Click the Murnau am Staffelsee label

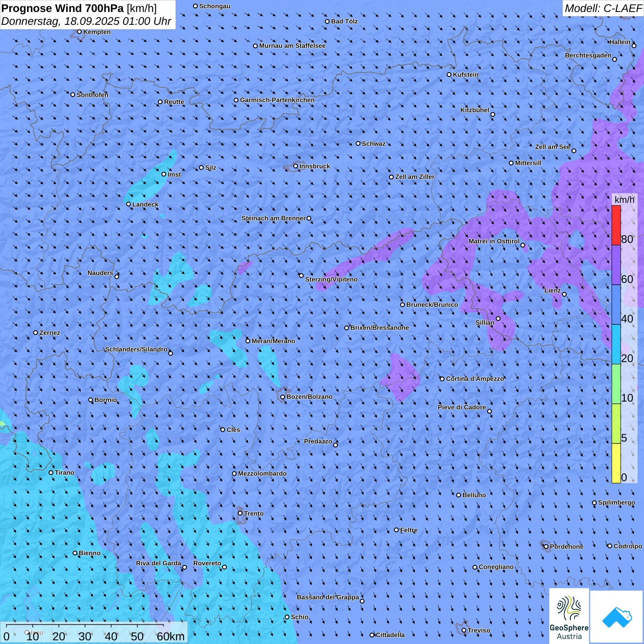coord(292,46)
